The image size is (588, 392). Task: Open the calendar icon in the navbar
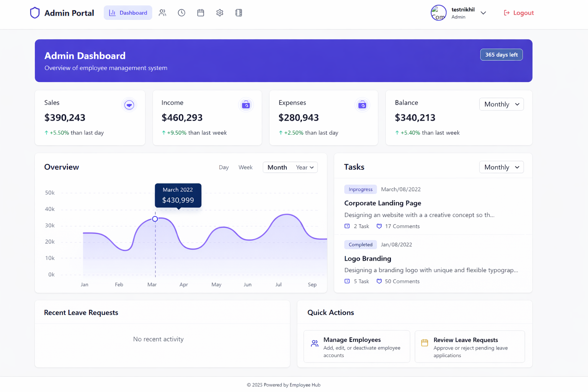pos(201,13)
